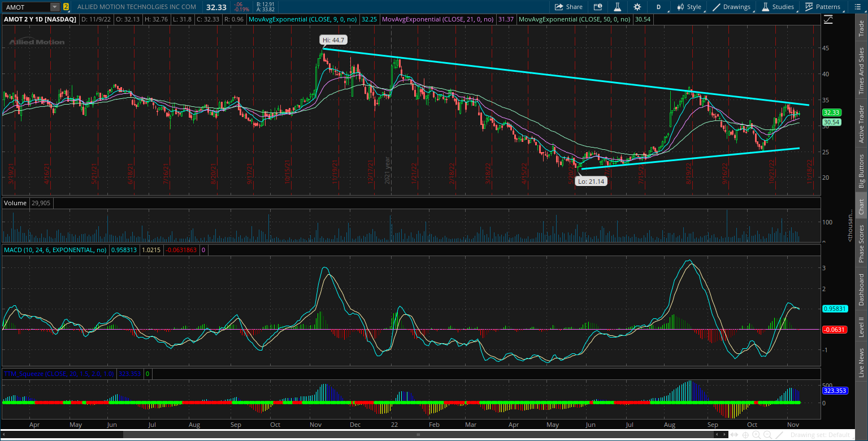Click the horizontal scrollbar thumb at bottom
Screen dimensions: 868x441
click(x=418, y=435)
